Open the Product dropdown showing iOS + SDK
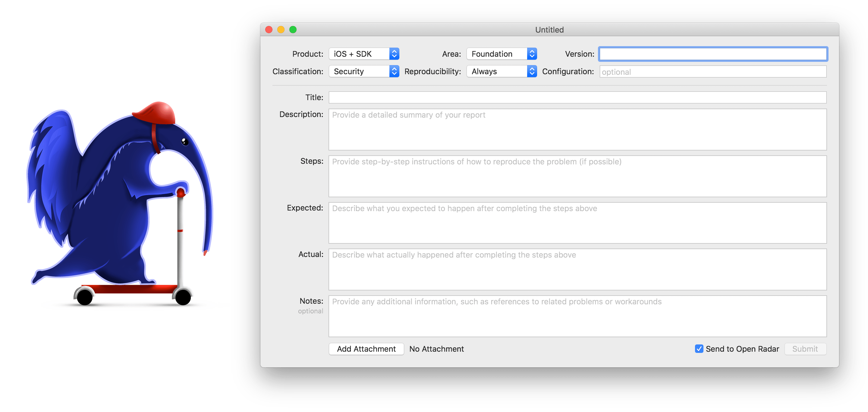 point(364,54)
